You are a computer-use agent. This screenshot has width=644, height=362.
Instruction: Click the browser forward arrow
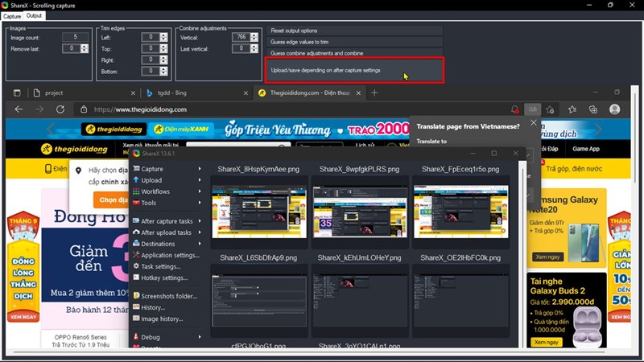[39, 109]
